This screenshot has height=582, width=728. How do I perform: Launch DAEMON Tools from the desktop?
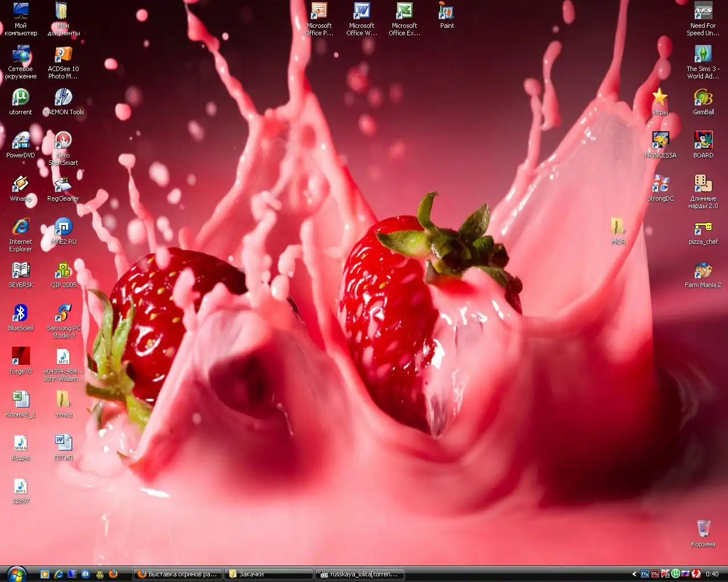coord(63,98)
